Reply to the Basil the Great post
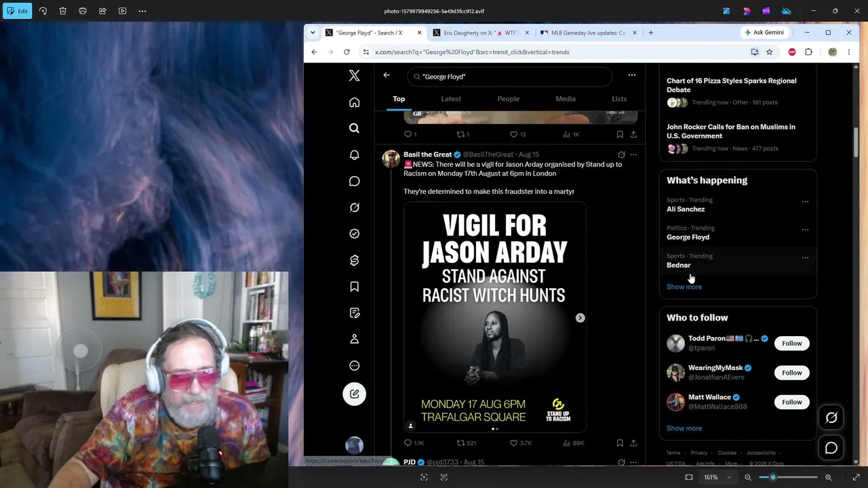The height and width of the screenshot is (488, 868). click(414, 443)
